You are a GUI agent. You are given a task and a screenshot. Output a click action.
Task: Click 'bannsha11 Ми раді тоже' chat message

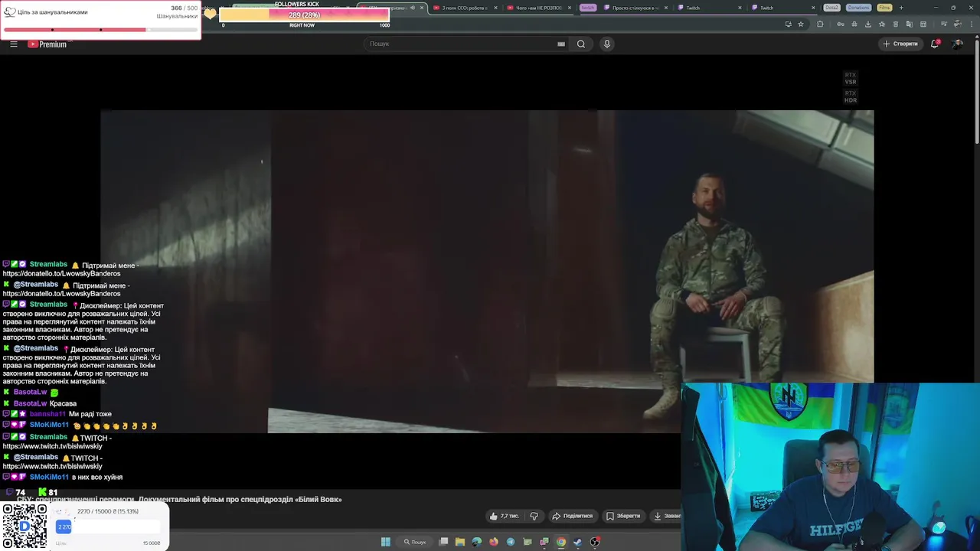click(x=57, y=414)
